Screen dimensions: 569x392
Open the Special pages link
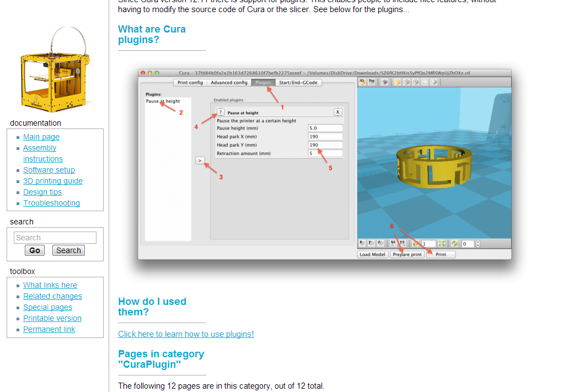47,308
